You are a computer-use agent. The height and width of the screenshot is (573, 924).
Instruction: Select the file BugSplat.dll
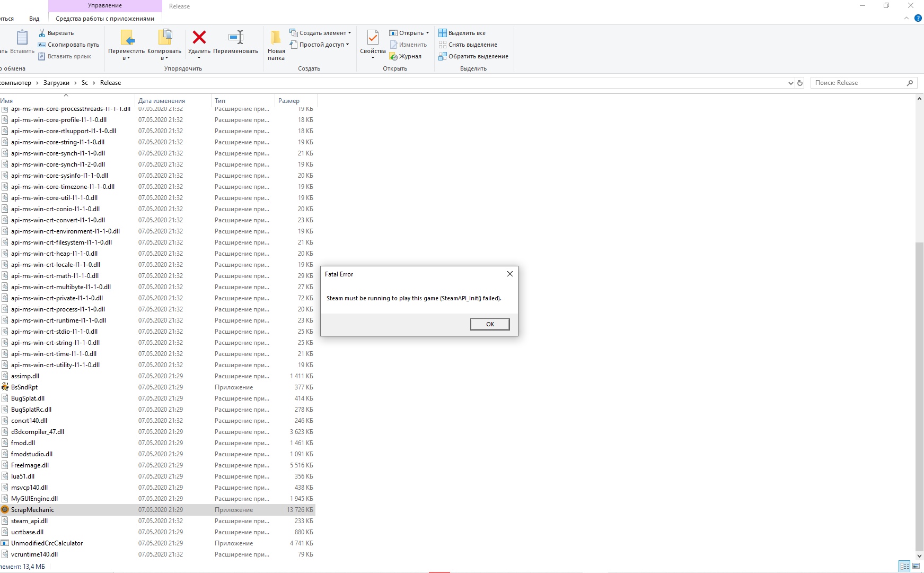tap(157, 398)
